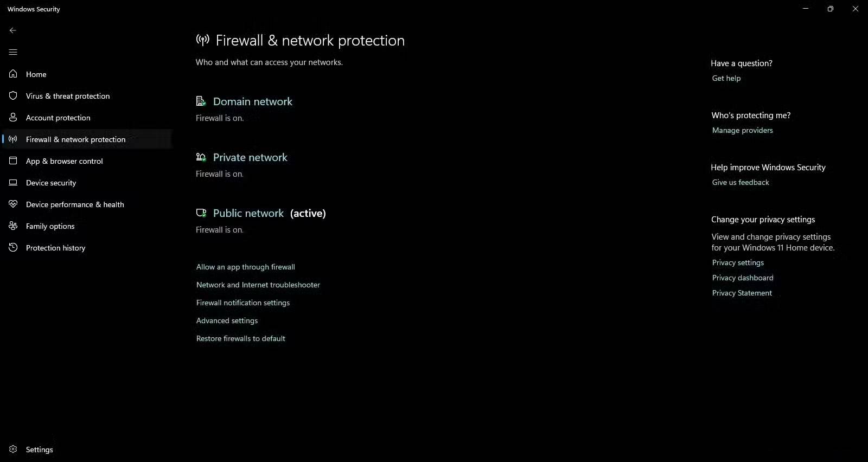The height and width of the screenshot is (462, 868).
Task: Open the Privacy dashboard
Action: (742, 278)
